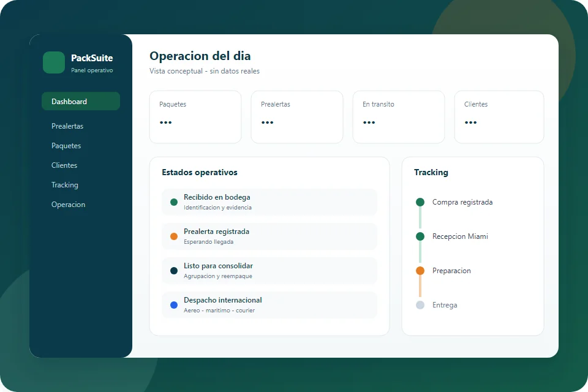
Task: Click the dots value in Clientes card
Action: 470,123
